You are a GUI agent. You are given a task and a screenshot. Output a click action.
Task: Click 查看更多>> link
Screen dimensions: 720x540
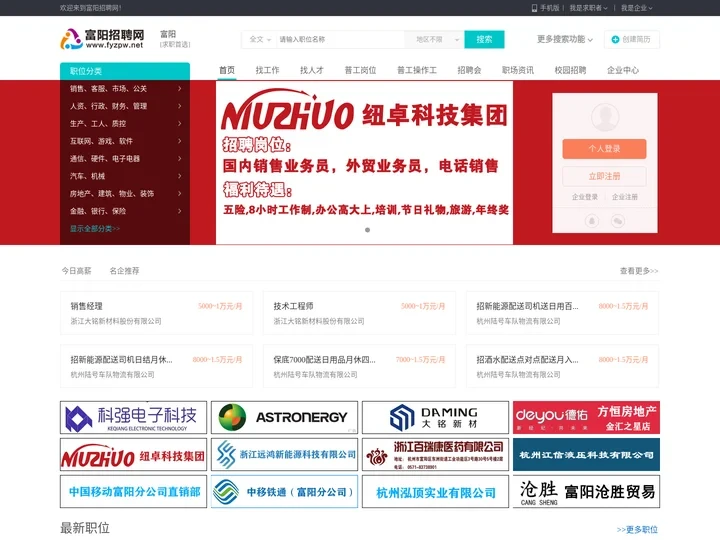(639, 271)
